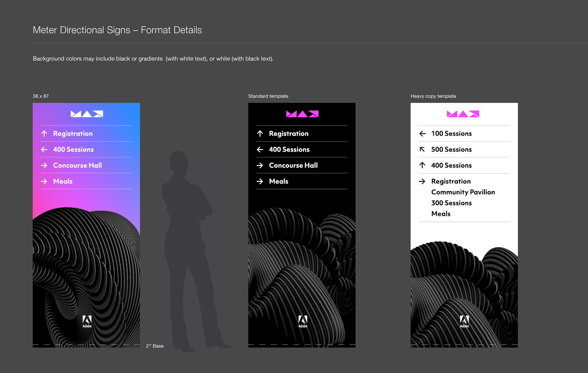
Task: Click the left arrow beside 400 Sessions on gradient sign
Action: [x=44, y=149]
